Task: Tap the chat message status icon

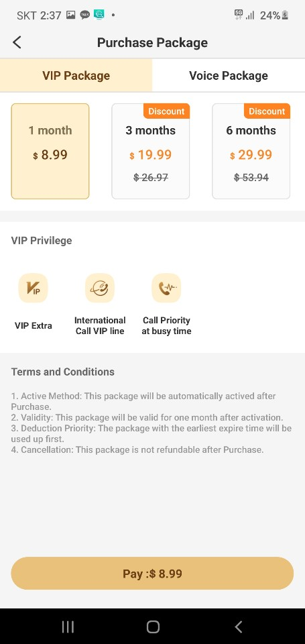Action: tap(85, 15)
